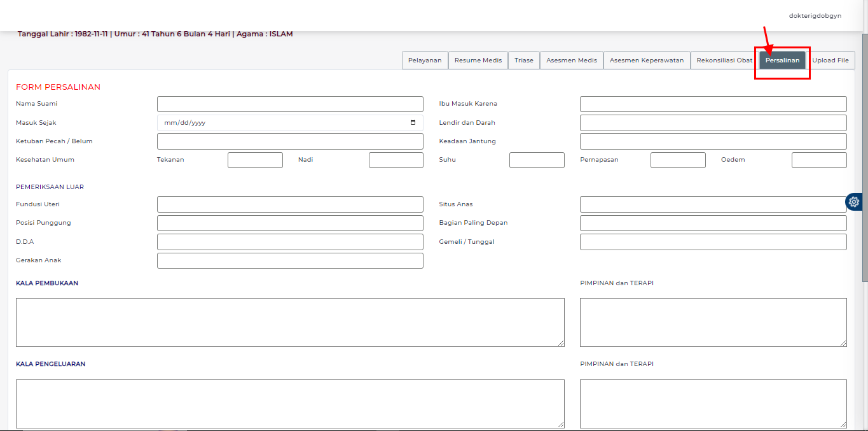
Task: Open the Pelayanan tab
Action: tap(424, 60)
